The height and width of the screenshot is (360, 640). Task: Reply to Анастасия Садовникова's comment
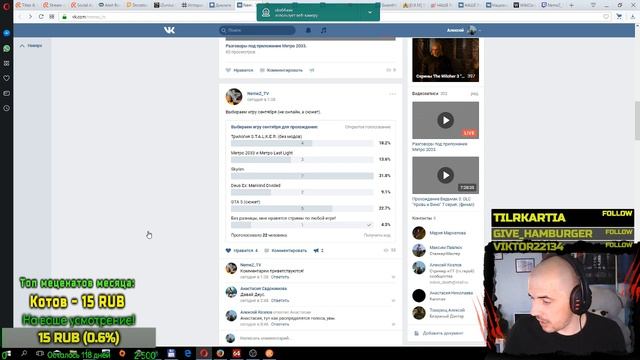click(x=280, y=301)
